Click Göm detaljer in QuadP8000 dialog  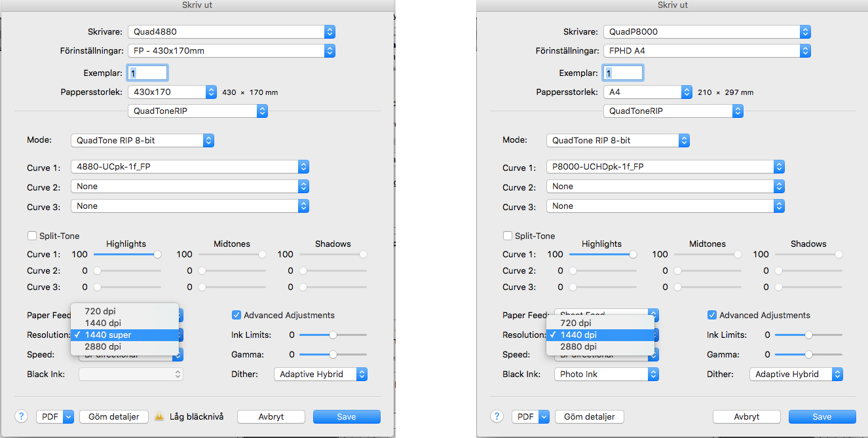tap(590, 416)
